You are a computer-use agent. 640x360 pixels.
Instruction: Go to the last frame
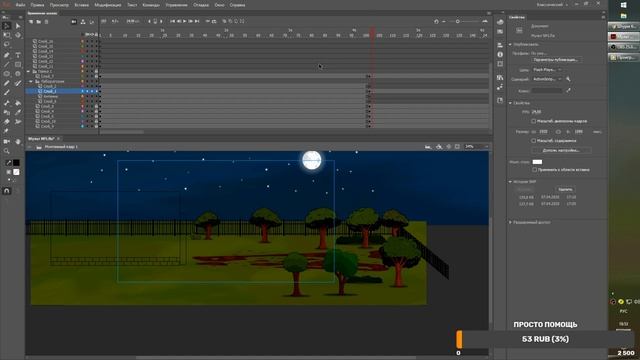(x=197, y=21)
